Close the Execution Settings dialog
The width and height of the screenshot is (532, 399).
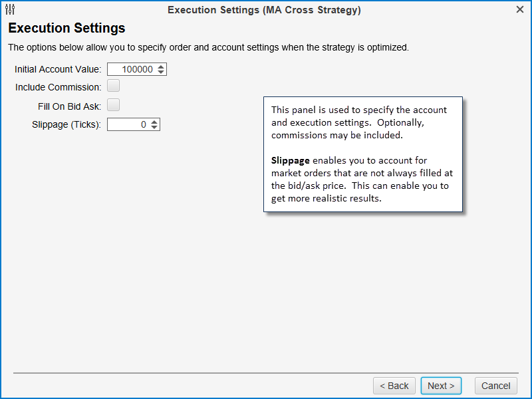520,10
